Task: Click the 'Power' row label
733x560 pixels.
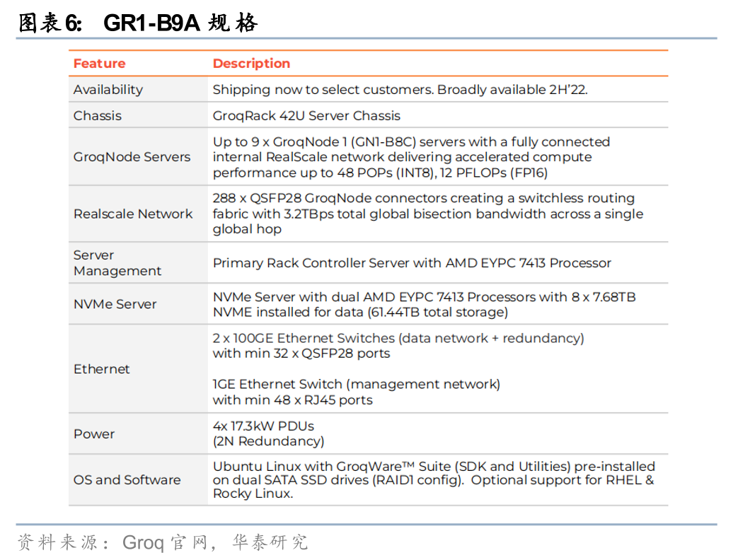Action: [94, 434]
